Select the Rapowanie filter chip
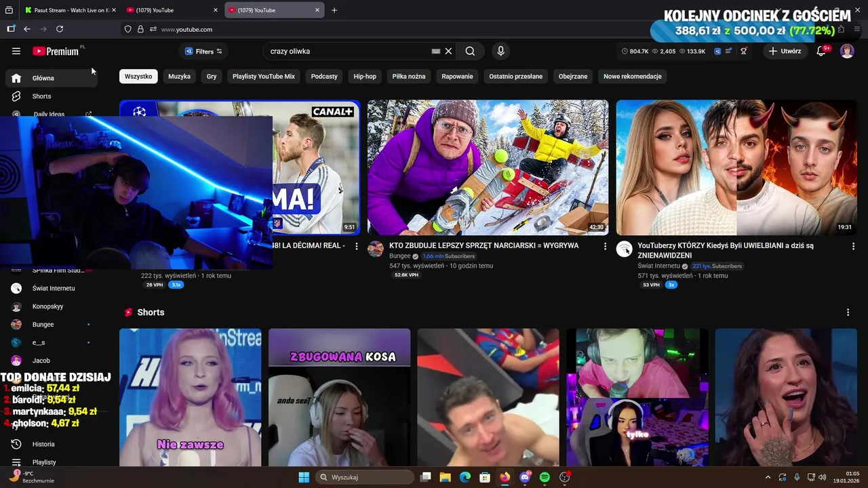This screenshot has height=488, width=868. pos(457,77)
